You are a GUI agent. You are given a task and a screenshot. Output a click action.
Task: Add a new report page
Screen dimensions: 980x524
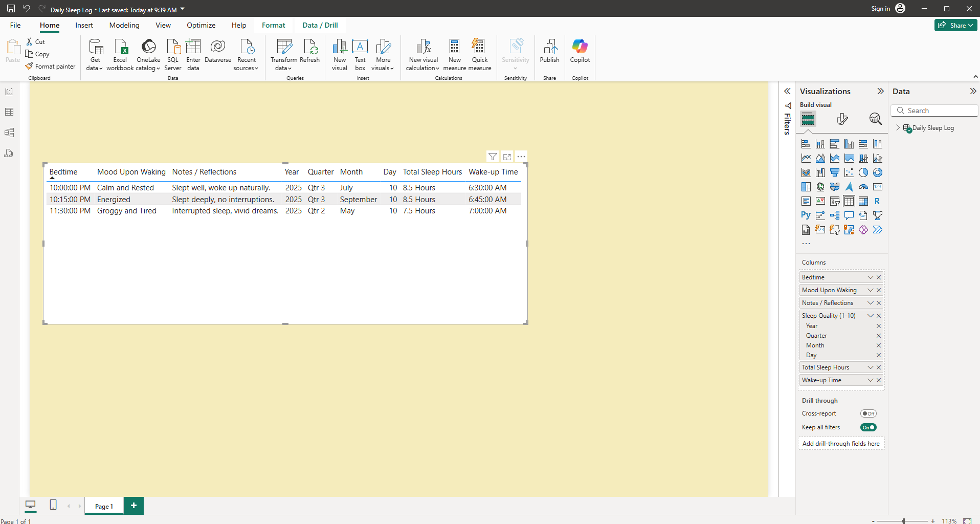pyautogui.click(x=133, y=506)
